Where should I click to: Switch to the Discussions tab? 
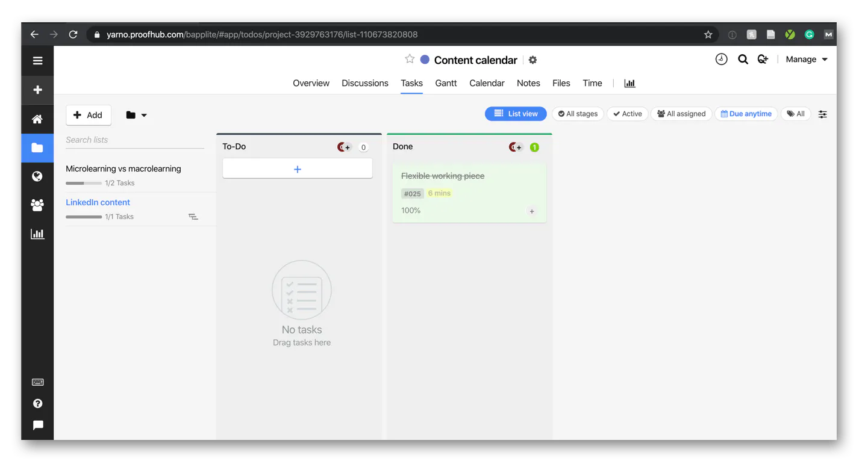click(365, 83)
